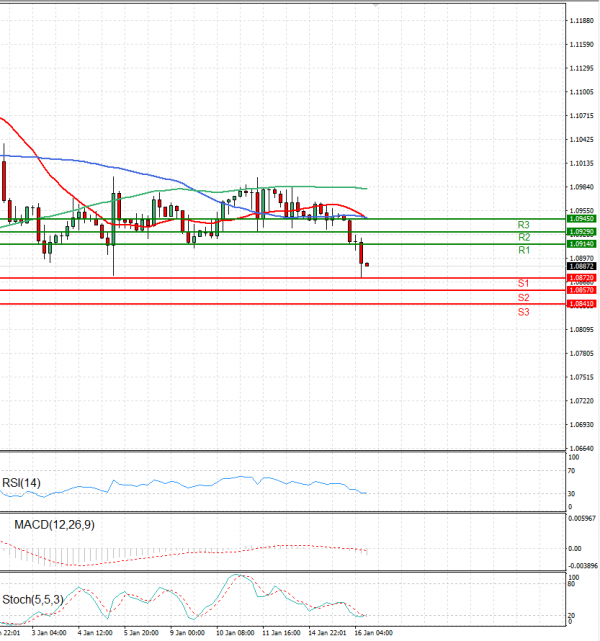The width and height of the screenshot is (600, 641).
Task: Select the green 1.09450 price tag
Action: pyautogui.click(x=581, y=219)
